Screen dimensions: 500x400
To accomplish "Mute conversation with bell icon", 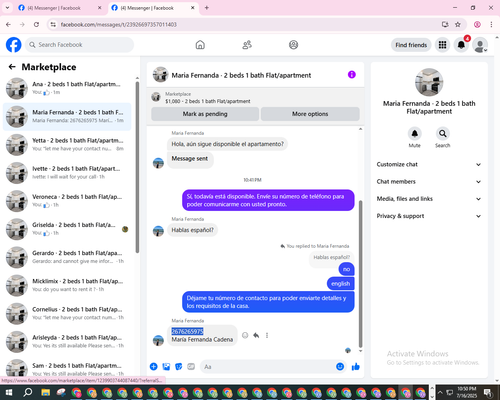I will [414, 134].
